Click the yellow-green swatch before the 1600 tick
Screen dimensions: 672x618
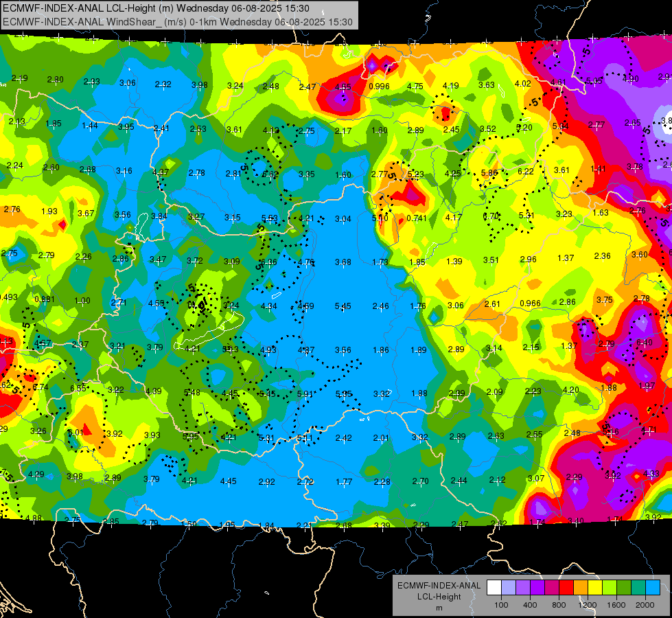pos(610,587)
